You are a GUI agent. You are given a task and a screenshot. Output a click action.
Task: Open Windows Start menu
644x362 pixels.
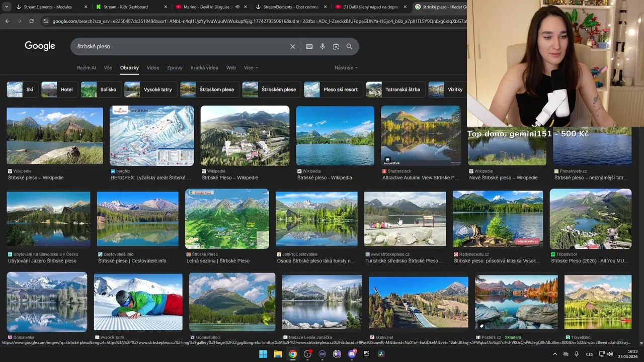point(263,354)
